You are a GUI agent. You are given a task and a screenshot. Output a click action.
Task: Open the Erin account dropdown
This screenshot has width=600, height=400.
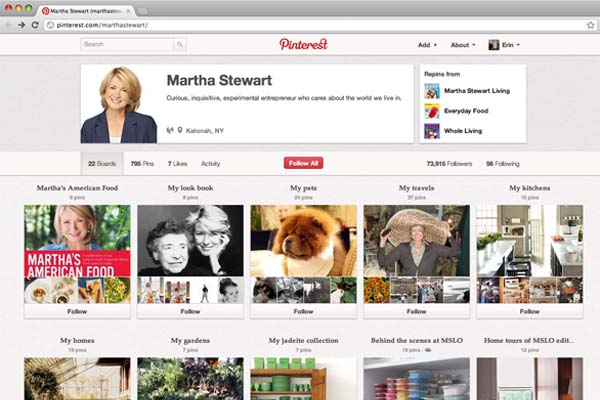[504, 45]
